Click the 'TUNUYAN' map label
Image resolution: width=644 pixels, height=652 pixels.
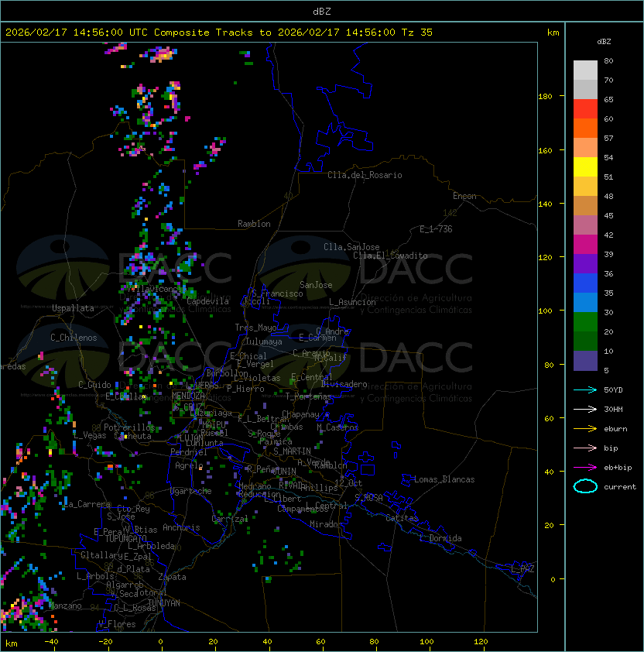pos(164,603)
